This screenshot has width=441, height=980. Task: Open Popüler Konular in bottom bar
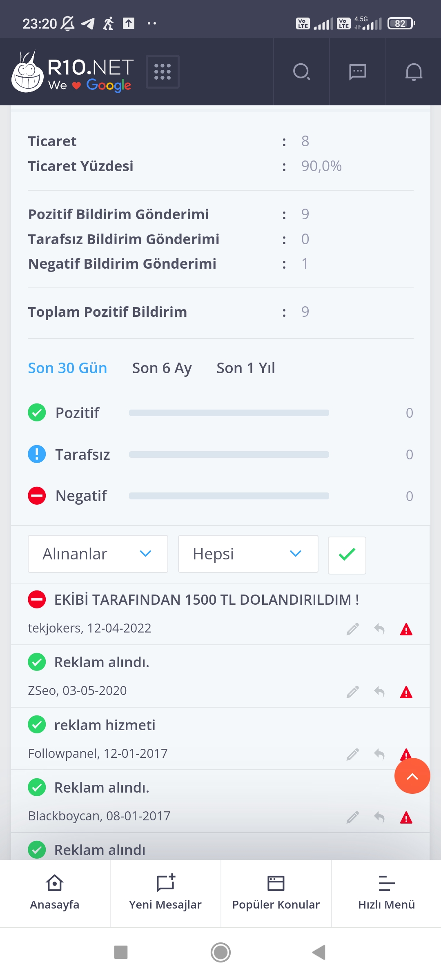click(x=276, y=893)
